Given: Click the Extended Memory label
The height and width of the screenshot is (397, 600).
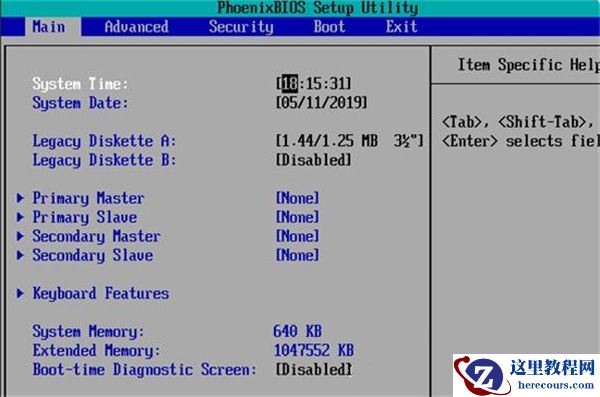Looking at the screenshot, I should pos(96,351).
